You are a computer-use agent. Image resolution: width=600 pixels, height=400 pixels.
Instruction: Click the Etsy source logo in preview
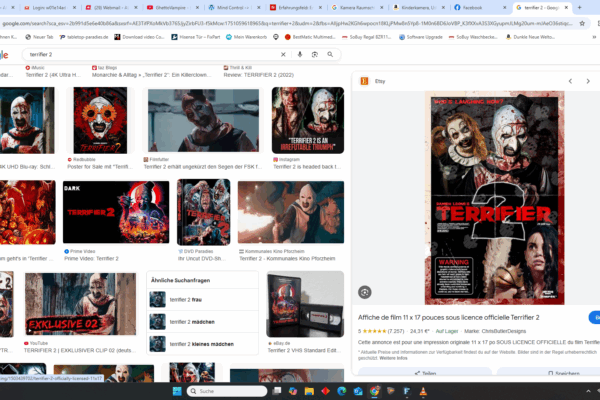364,81
